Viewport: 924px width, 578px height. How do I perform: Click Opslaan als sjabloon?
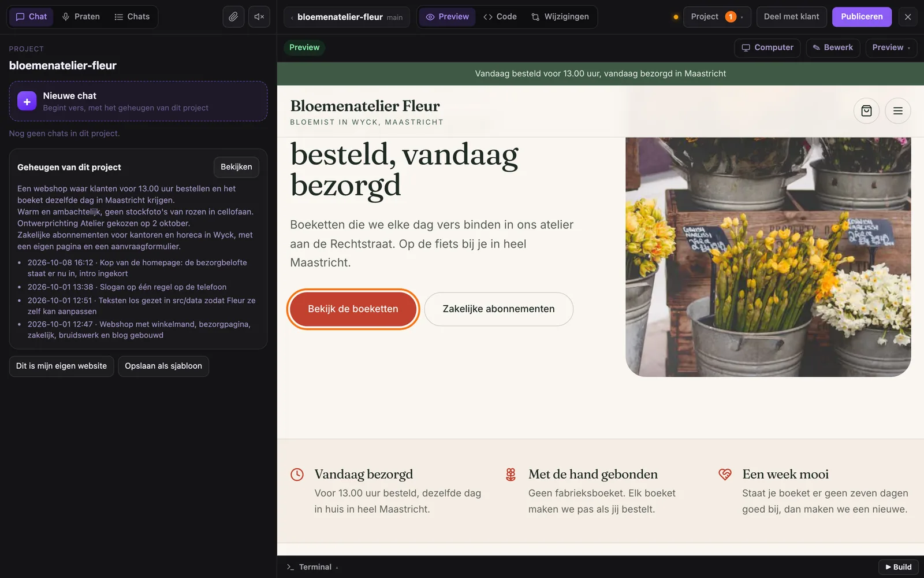tap(163, 366)
